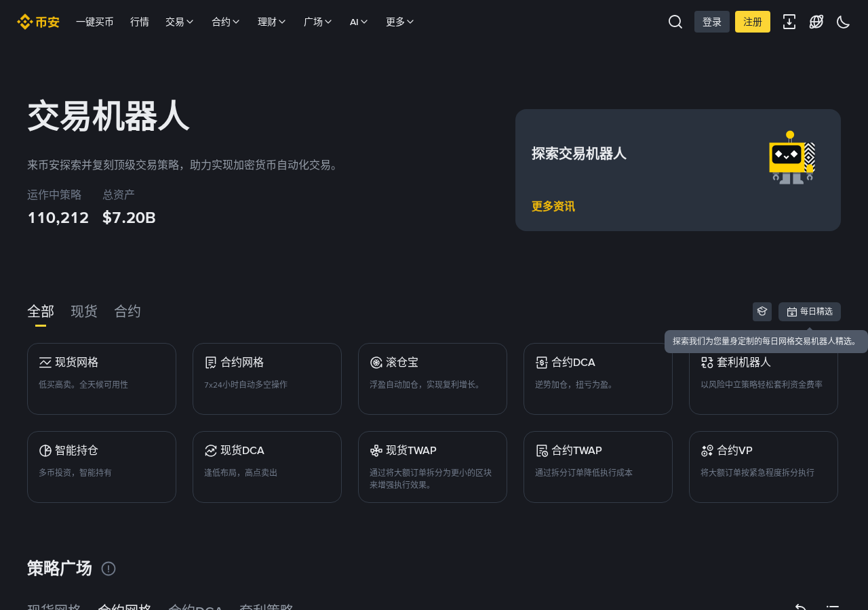Expand the 合约 navigation dropdown

point(226,22)
